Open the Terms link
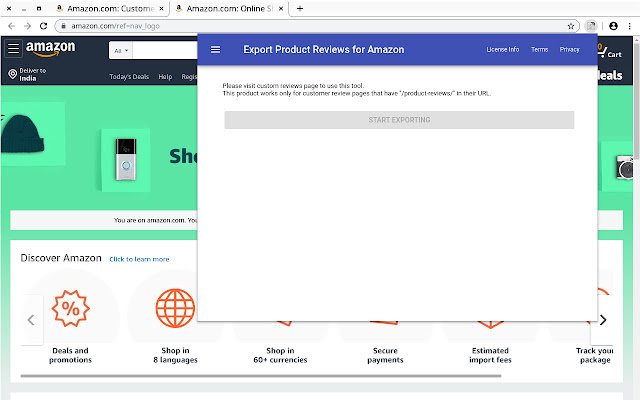The width and height of the screenshot is (640, 400). point(540,49)
